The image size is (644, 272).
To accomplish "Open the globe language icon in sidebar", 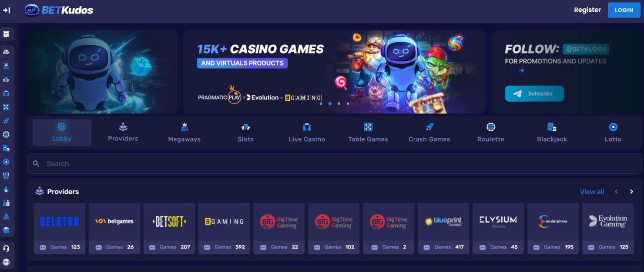I will click(6, 262).
